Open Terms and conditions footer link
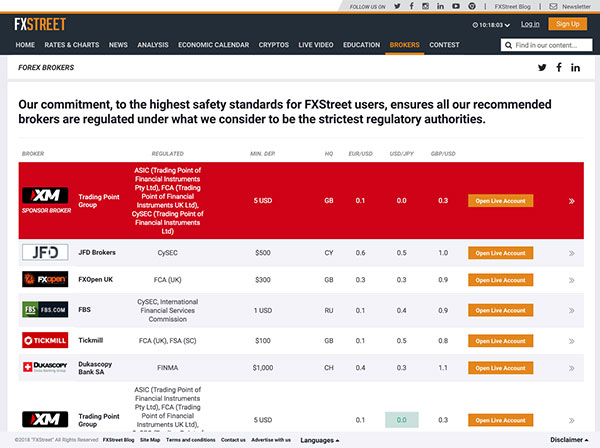This screenshot has height=448, width=600. click(x=191, y=440)
